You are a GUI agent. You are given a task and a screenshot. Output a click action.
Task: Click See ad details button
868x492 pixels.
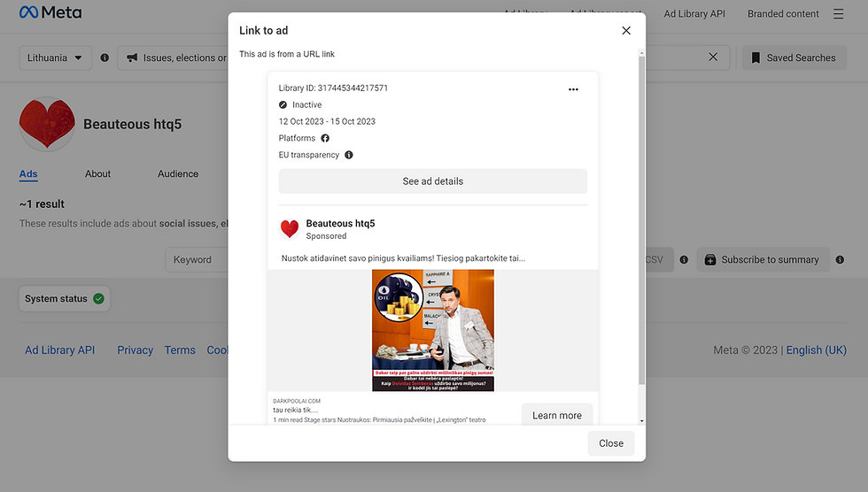[433, 181]
